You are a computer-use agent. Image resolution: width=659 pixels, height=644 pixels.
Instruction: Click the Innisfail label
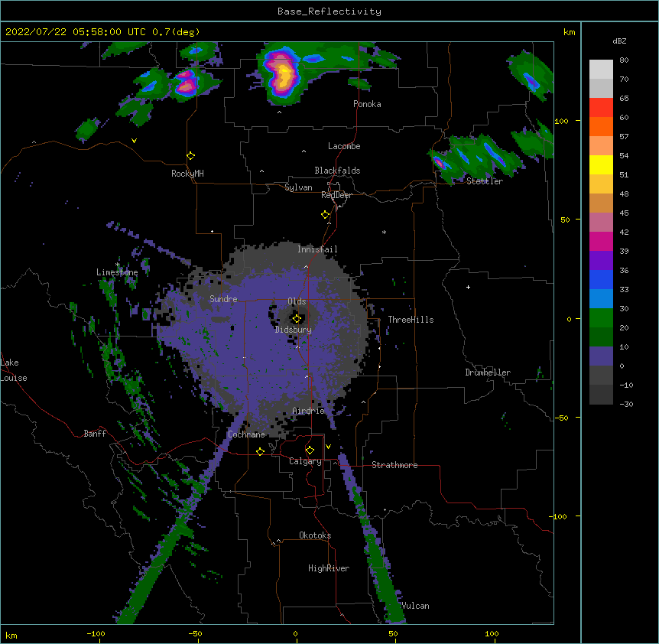point(317,249)
